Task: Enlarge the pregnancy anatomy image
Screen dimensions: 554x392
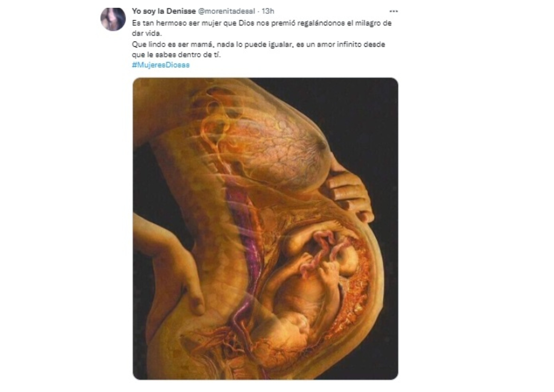Action: click(265, 228)
